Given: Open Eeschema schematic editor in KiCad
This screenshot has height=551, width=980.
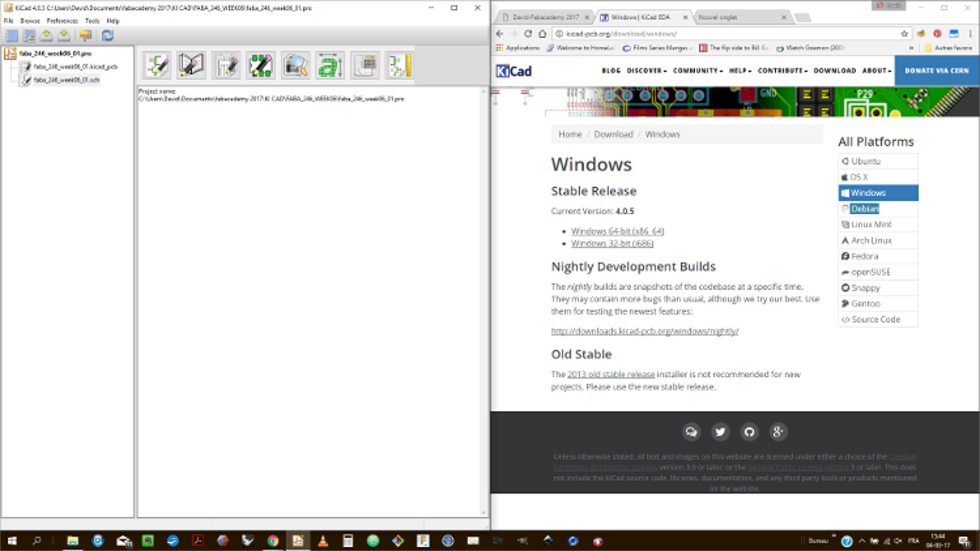Looking at the screenshot, I should (157, 65).
